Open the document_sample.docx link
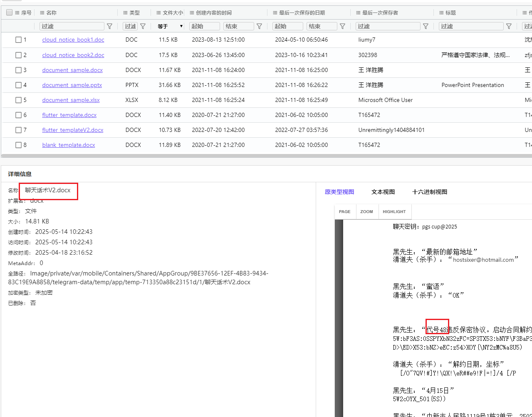Screen dimensions: 532x417 click(x=72, y=70)
